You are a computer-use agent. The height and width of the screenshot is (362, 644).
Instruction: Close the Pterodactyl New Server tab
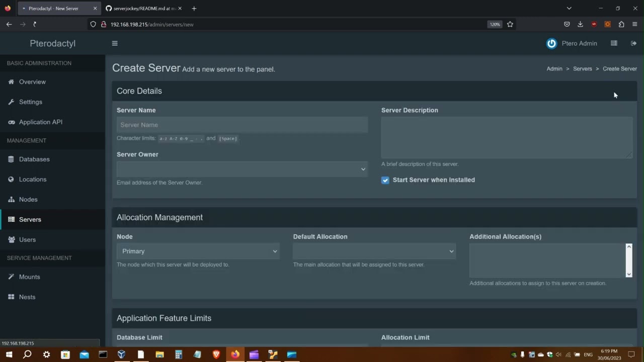click(95, 8)
